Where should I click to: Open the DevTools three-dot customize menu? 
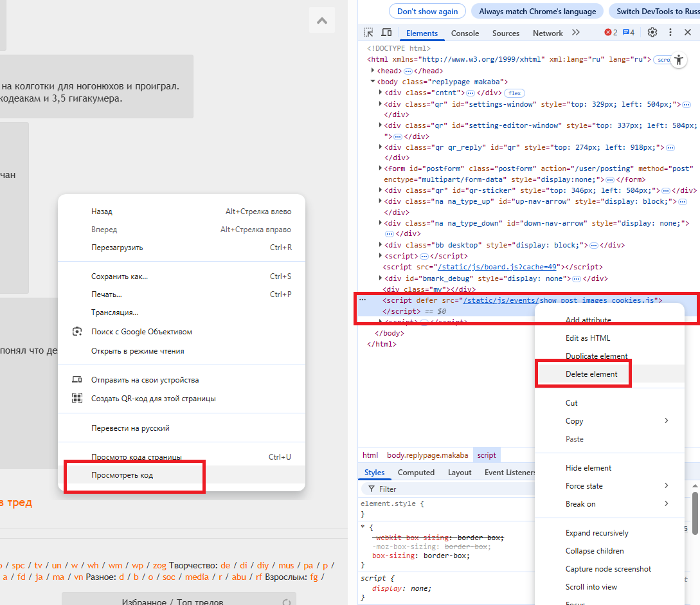tap(670, 32)
